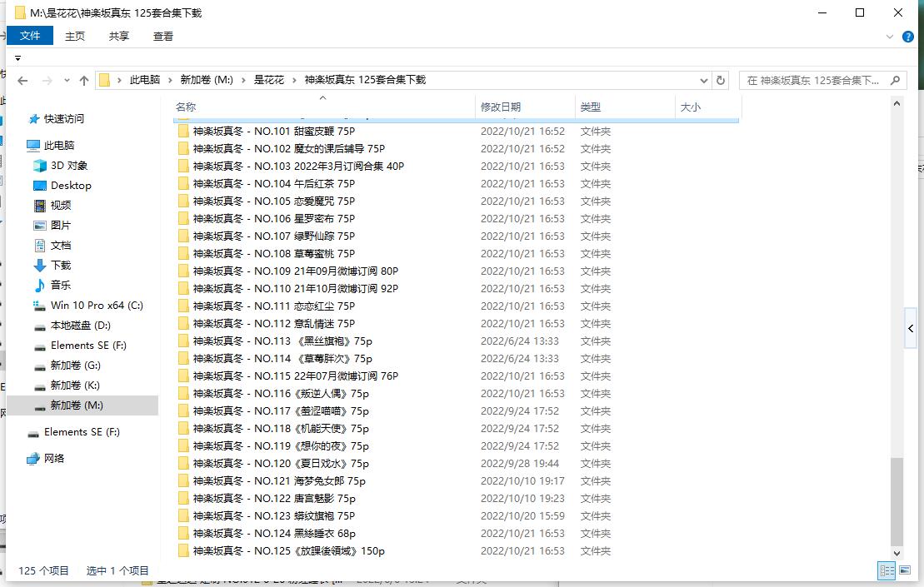Open 视频 library in sidebar
924x587 pixels.
pyautogui.click(x=61, y=206)
